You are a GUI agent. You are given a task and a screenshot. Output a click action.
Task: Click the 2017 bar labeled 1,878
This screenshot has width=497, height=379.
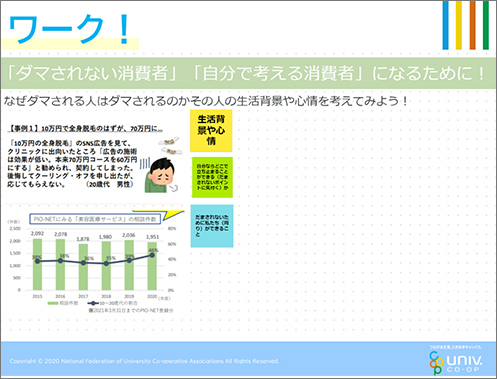[83, 267]
